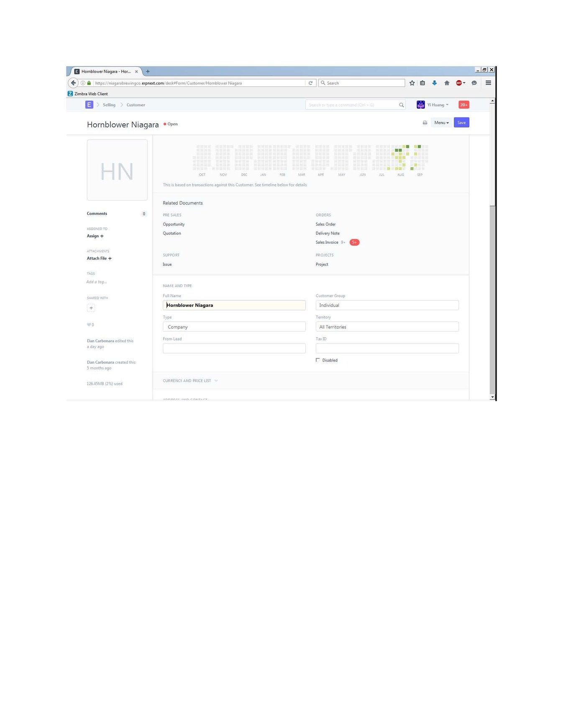Reload the page with the refresh icon
This screenshot has height=728, width=563.
point(310,83)
